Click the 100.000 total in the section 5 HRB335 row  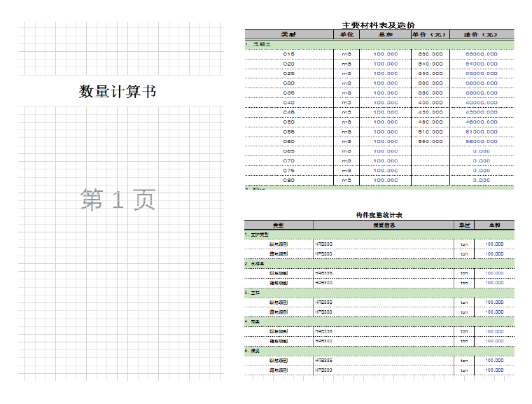[494, 360]
